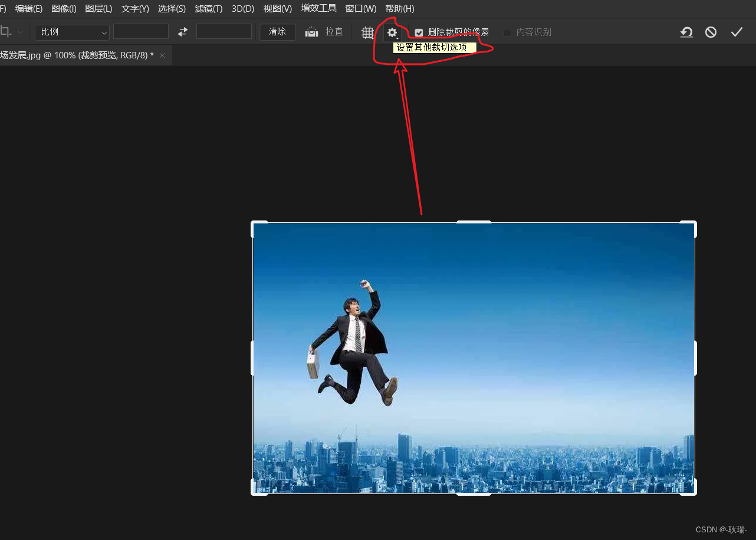Viewport: 756px width, 540px height.
Task: Open the 视图(V) menu
Action: click(x=278, y=9)
